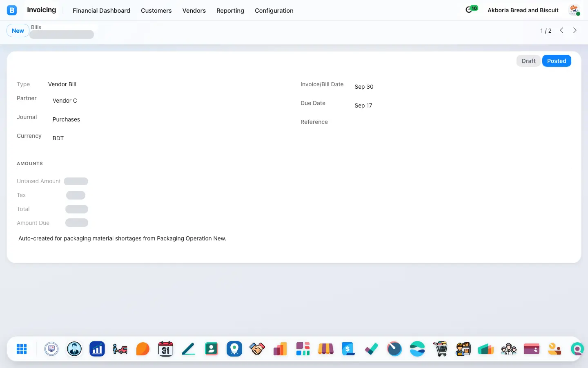The height and width of the screenshot is (368, 588).
Task: Go to the next bill record
Action: point(575,30)
